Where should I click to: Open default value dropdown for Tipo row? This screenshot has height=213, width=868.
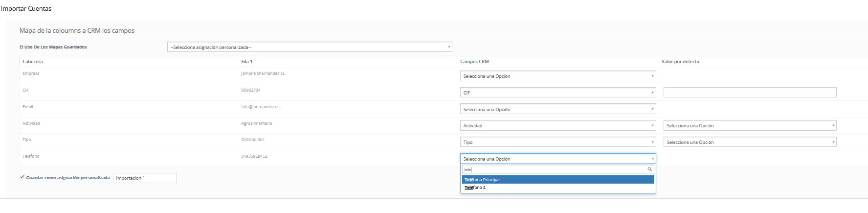pos(750,142)
